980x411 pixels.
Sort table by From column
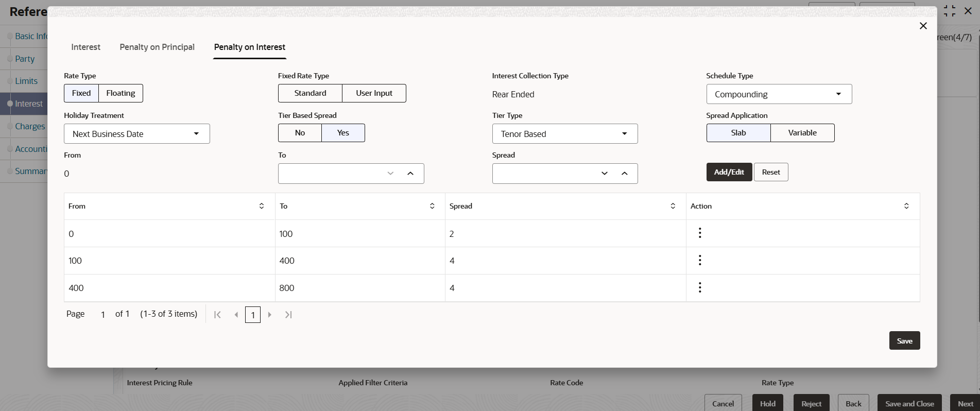tap(262, 206)
